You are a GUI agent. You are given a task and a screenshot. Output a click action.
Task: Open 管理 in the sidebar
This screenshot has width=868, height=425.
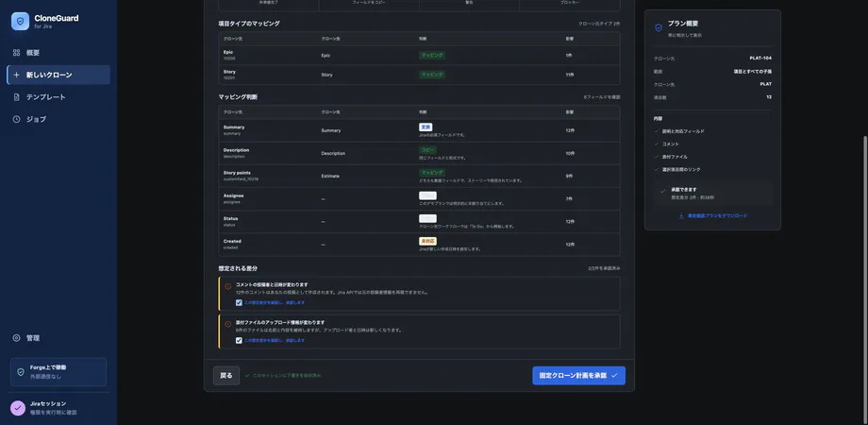coord(58,338)
